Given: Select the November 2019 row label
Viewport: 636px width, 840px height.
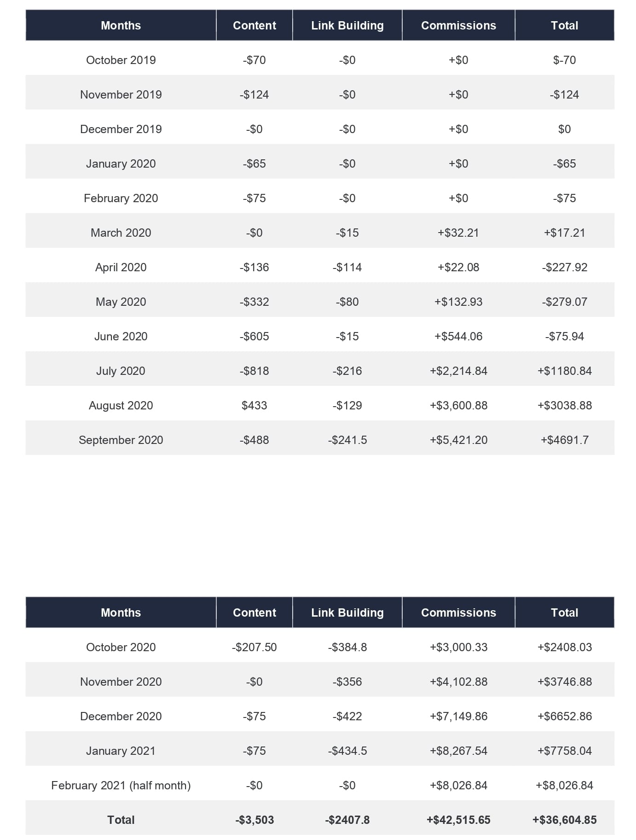Looking at the screenshot, I should (121, 94).
